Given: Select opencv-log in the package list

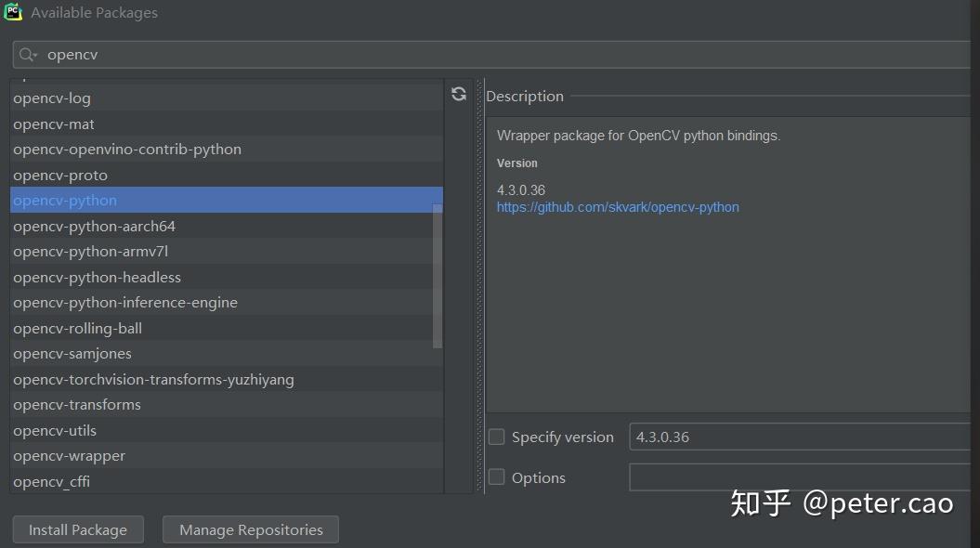Looking at the screenshot, I should click(x=227, y=98).
